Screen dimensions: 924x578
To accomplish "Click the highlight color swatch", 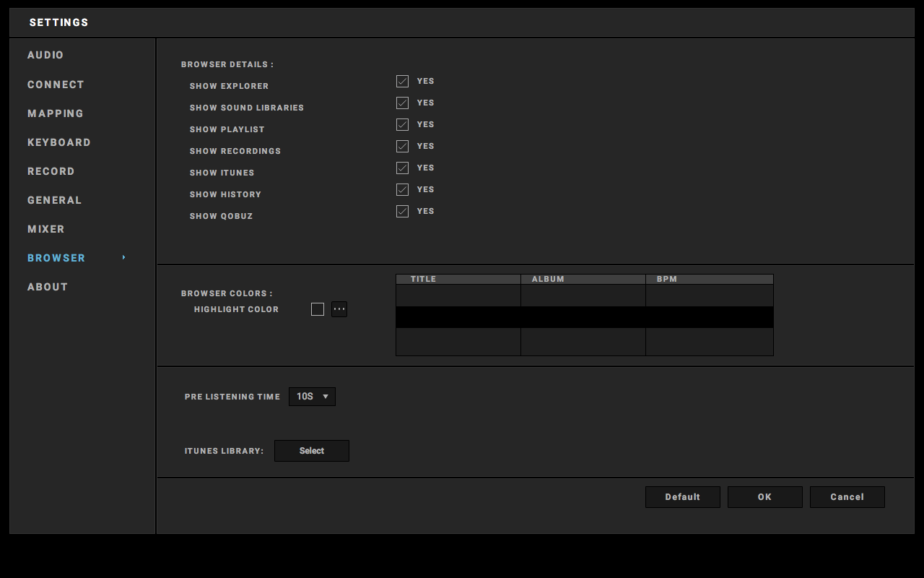I will [x=317, y=309].
